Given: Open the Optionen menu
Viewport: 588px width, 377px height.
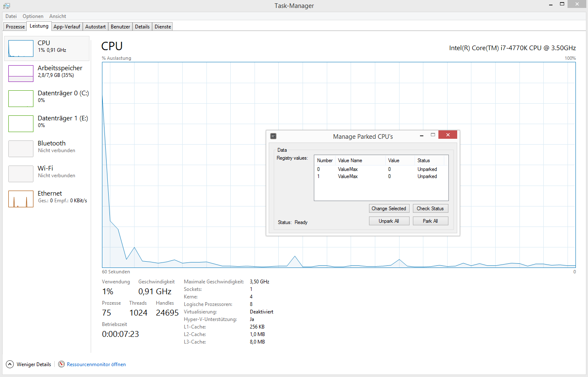Looking at the screenshot, I should pyautogui.click(x=33, y=16).
